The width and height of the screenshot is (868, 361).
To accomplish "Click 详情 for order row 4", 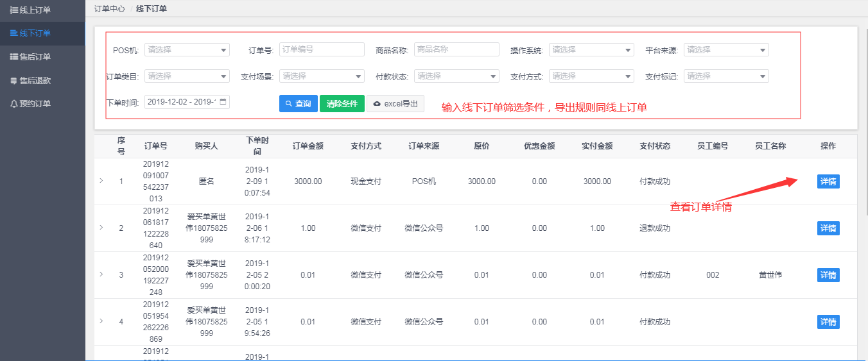I will pyautogui.click(x=828, y=322).
